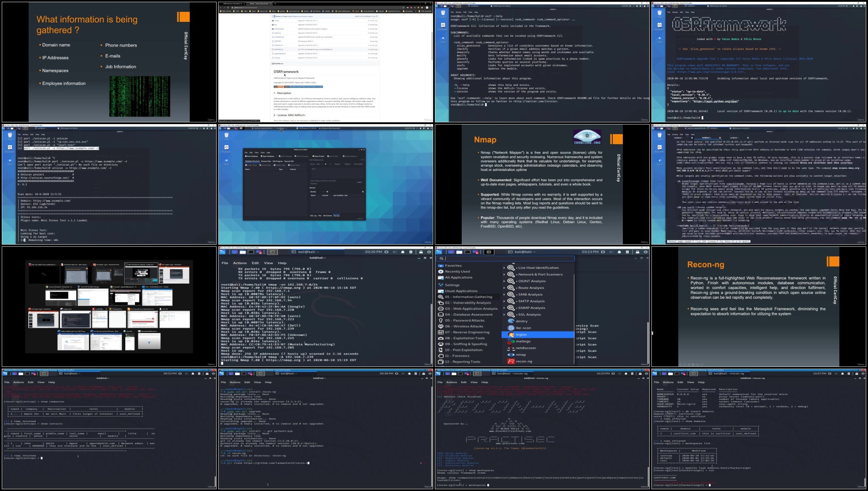Open the View menu in the 03:20 PM nmap terminal
This screenshot has height=491, width=868.
[x=268, y=263]
